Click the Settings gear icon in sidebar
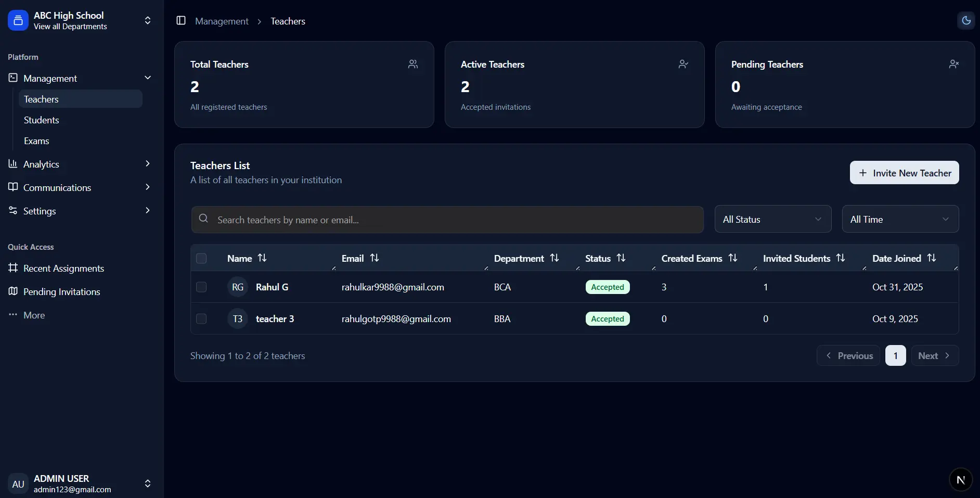980x498 pixels. 13,211
